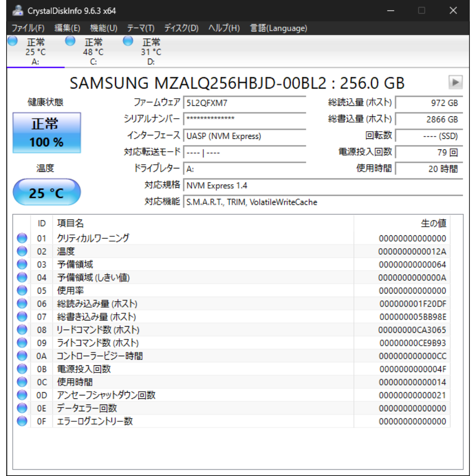Click status orb of row 07 総書き込み量
This screenshot has height=476, width=476.
point(22,316)
